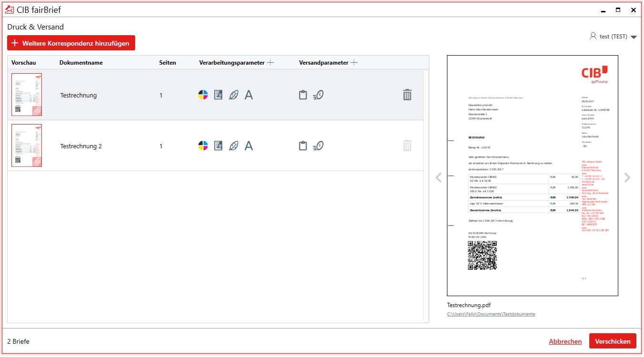Click the fast delivery icon in the Testrechnung row
This screenshot has width=644, height=357.
318,95
